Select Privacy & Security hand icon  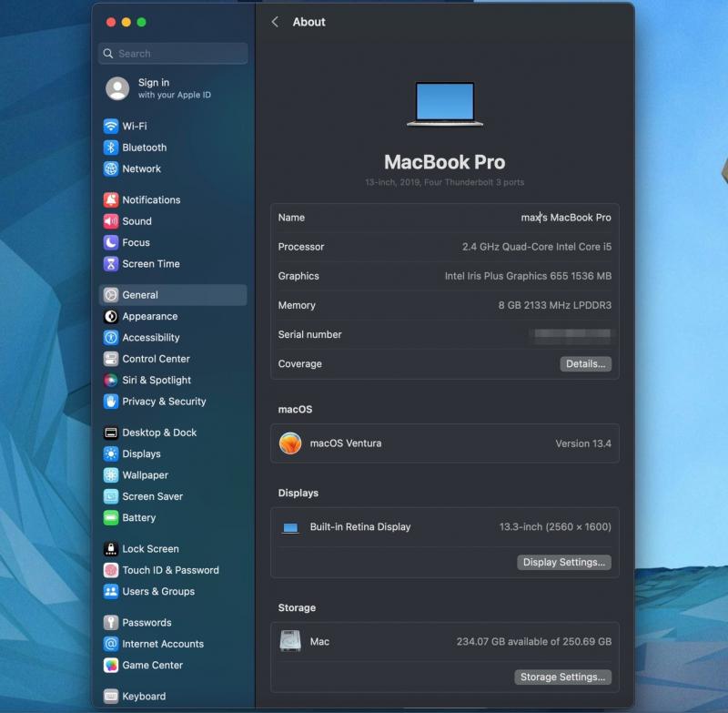pos(110,402)
